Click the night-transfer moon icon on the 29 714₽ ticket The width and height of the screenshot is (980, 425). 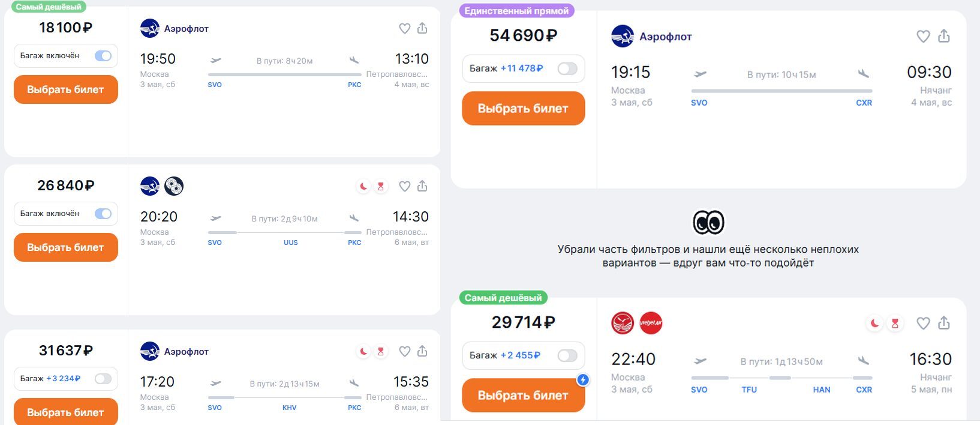[874, 324]
